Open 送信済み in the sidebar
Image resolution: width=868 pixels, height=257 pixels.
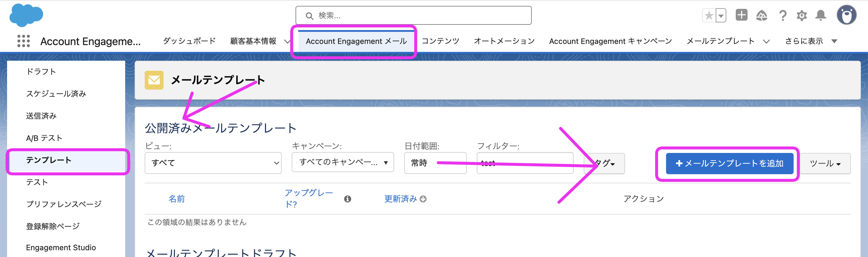[41, 116]
